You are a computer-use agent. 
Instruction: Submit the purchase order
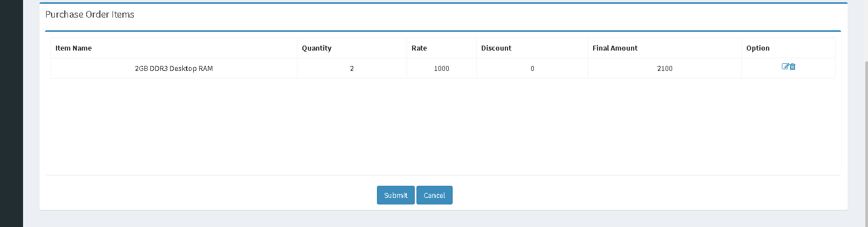pos(396,195)
